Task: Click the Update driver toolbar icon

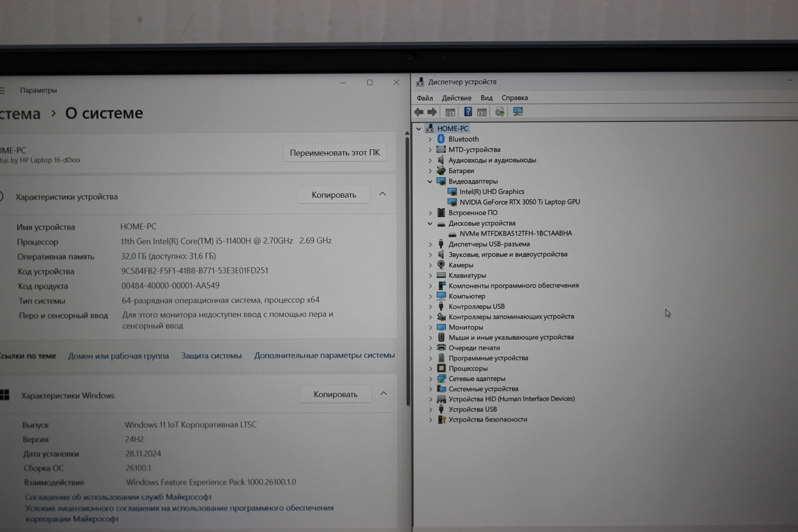Action: click(x=499, y=112)
